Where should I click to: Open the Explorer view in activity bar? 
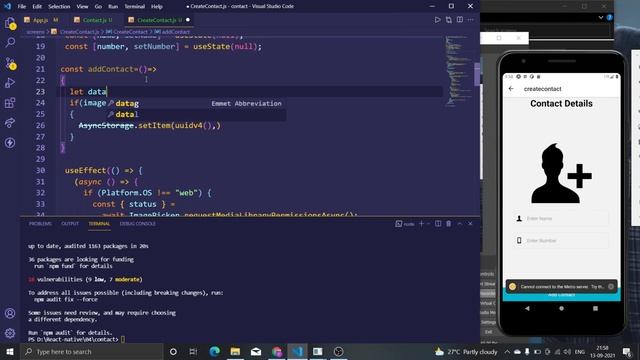(x=10, y=23)
